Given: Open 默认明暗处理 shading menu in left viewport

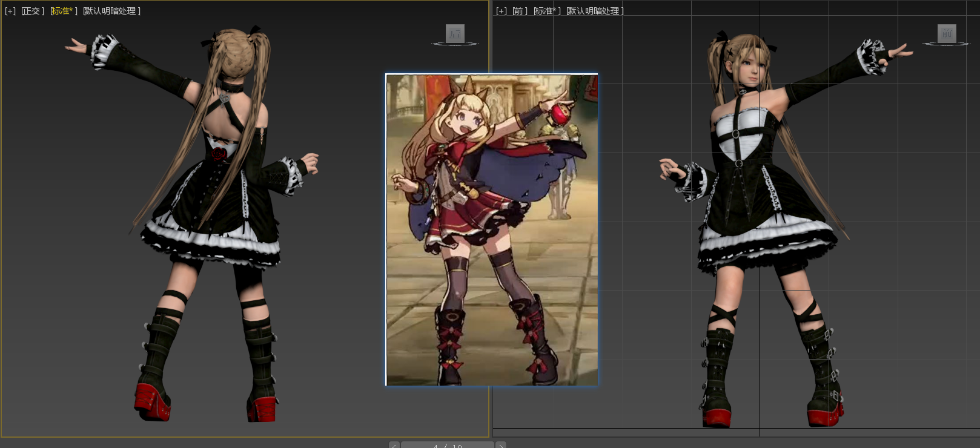Looking at the screenshot, I should click(112, 11).
